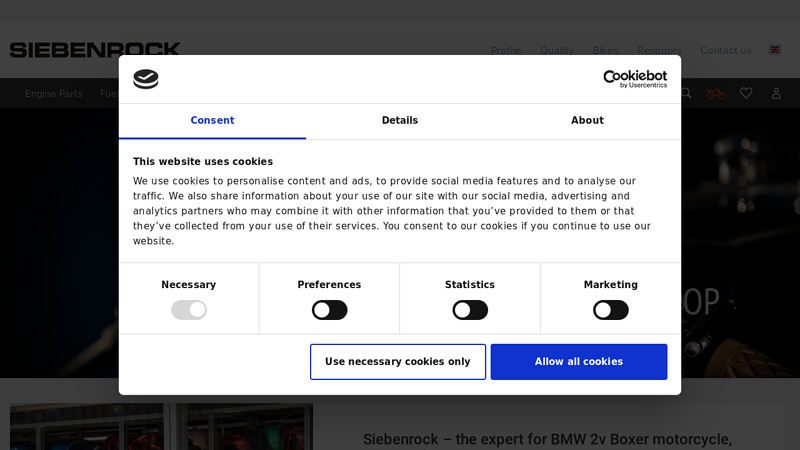This screenshot has width=800, height=450.
Task: Click the English language flag icon
Action: 775,50
